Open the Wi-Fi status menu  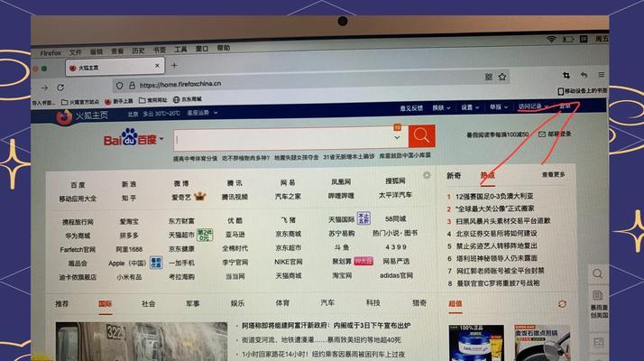click(x=551, y=39)
